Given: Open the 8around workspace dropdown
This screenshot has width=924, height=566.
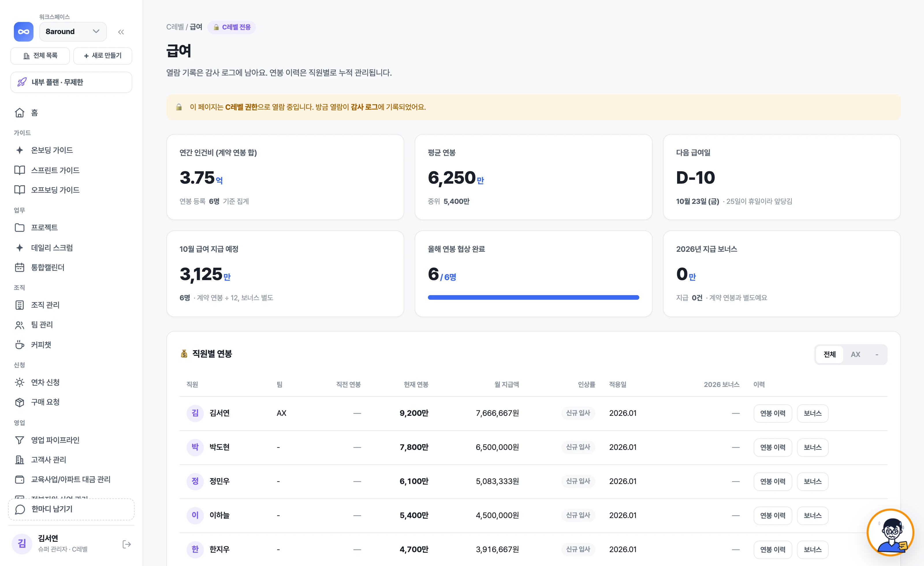Looking at the screenshot, I should [x=73, y=31].
